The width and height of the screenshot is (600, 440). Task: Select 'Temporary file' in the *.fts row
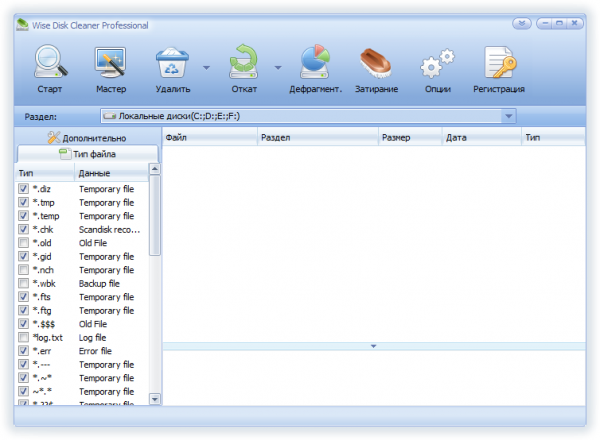click(x=106, y=297)
